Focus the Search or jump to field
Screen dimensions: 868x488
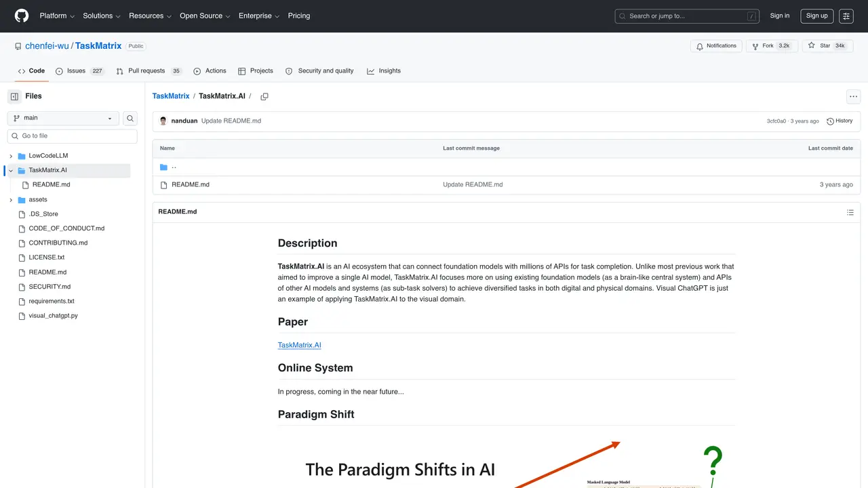coord(687,16)
